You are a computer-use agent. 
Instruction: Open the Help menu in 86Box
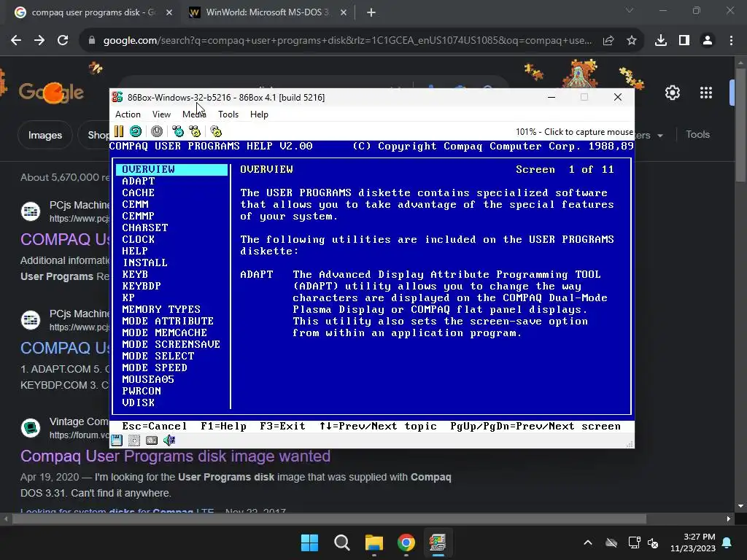[x=259, y=114]
